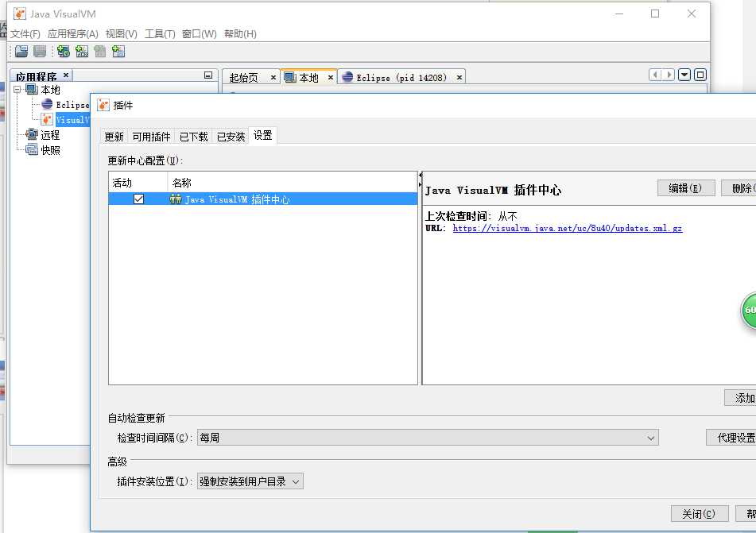
Task: Click the Load snapshot toolbar icon
Action: [21, 51]
